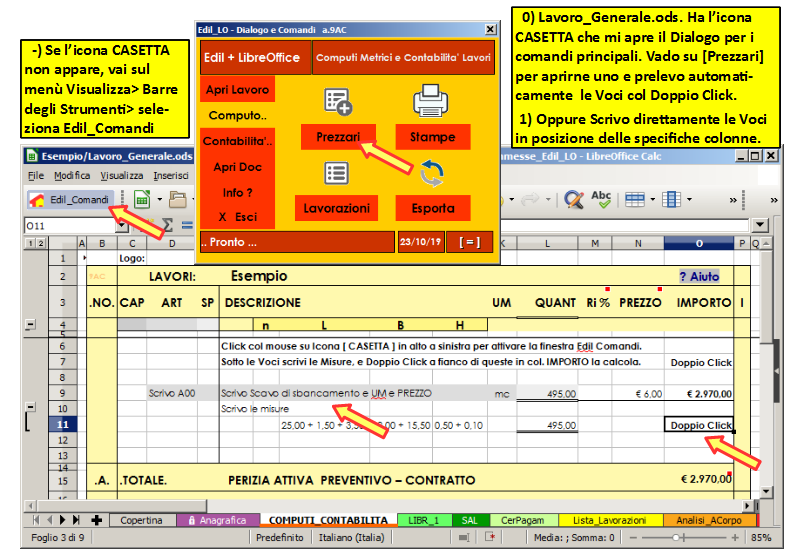Viewport: 794px width, 559px height.
Task: Collapse the row group at row 10
Action: 30,407
